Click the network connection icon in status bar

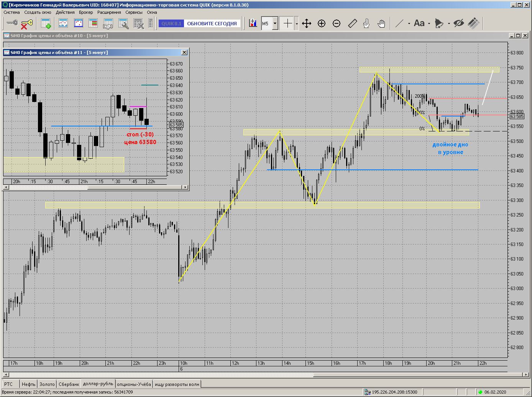[x=368, y=392]
